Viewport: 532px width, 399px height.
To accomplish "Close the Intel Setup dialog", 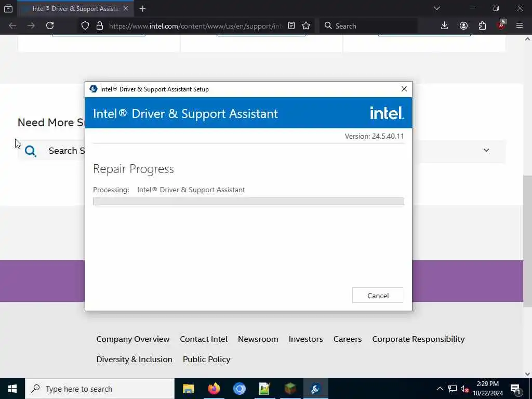I will 404,89.
